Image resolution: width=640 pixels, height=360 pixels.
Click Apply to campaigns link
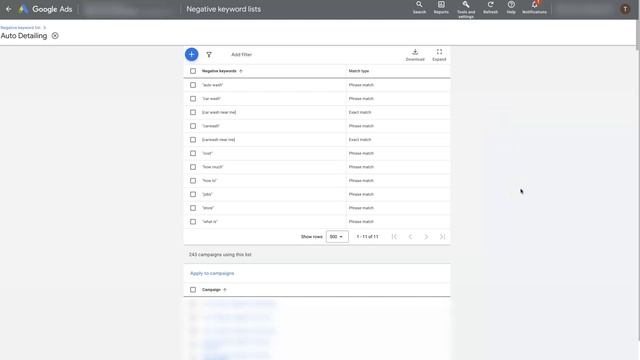click(x=212, y=273)
